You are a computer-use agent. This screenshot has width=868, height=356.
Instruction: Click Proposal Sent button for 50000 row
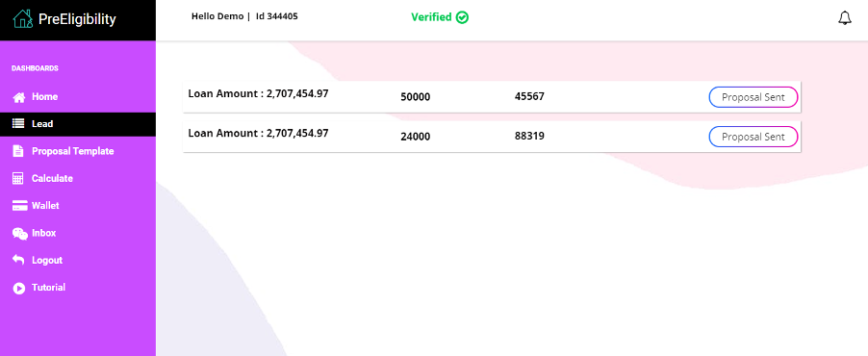click(x=753, y=97)
